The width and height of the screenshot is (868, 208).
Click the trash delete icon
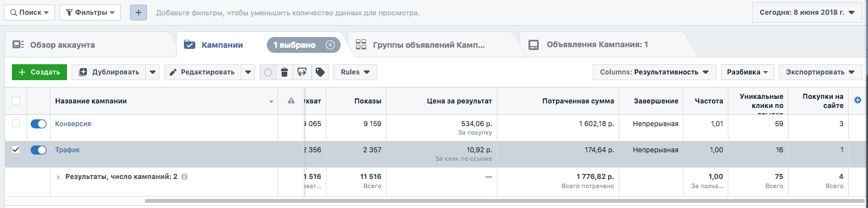pos(284,72)
